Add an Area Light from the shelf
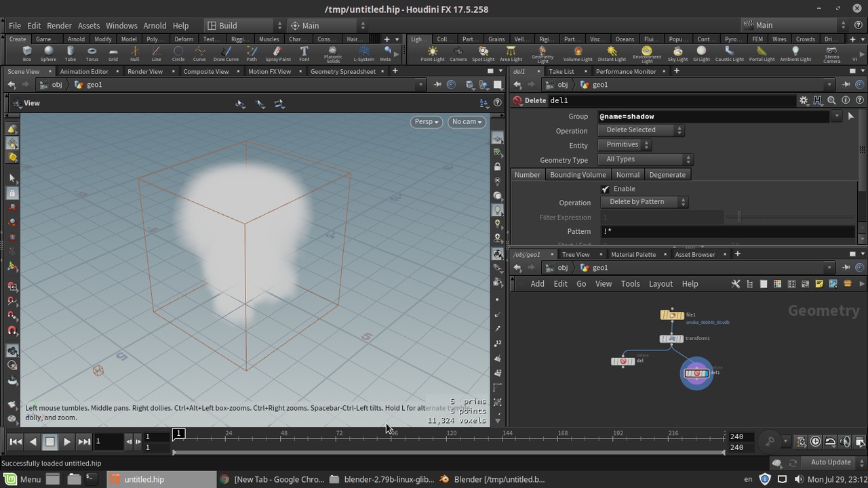The width and height of the screenshot is (868, 488). (x=511, y=54)
